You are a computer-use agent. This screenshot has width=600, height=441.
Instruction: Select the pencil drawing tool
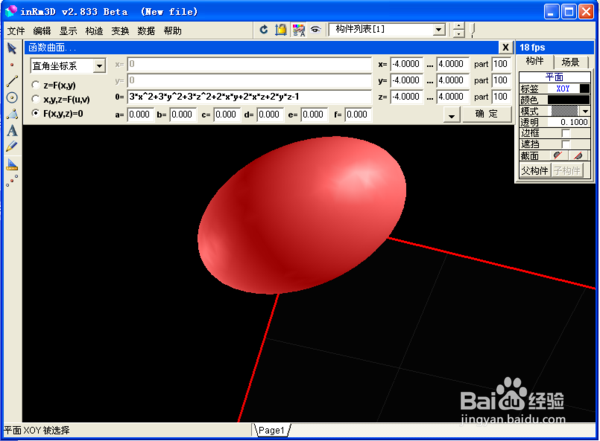12,147
